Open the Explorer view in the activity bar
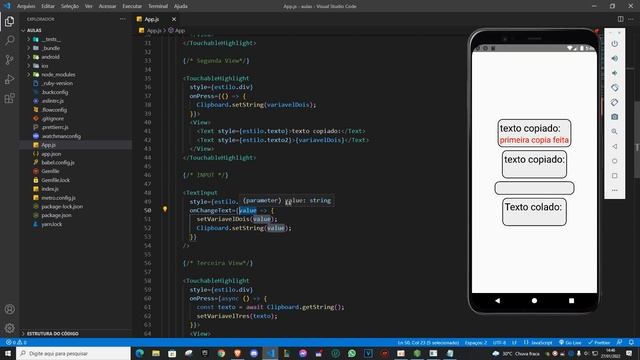Image resolution: width=640 pixels, height=360 pixels. tap(9, 21)
